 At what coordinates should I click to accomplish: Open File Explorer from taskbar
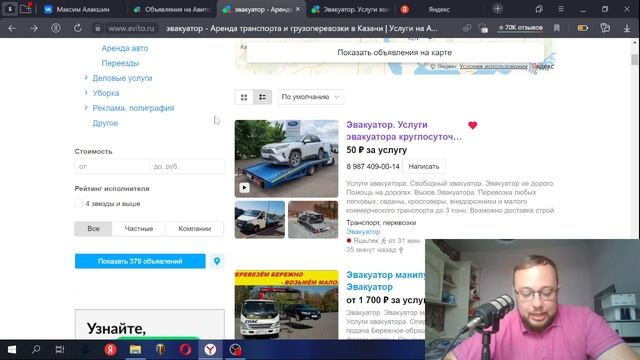(135, 349)
